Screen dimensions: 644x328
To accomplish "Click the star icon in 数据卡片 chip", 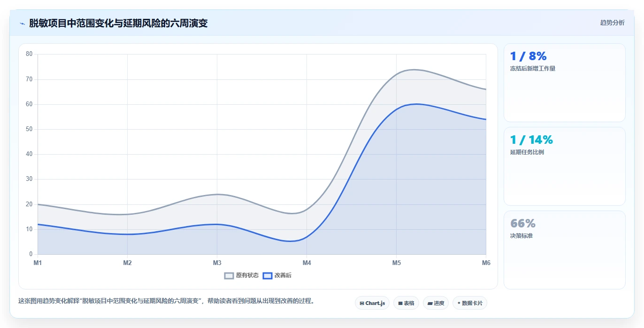I will pyautogui.click(x=459, y=303).
